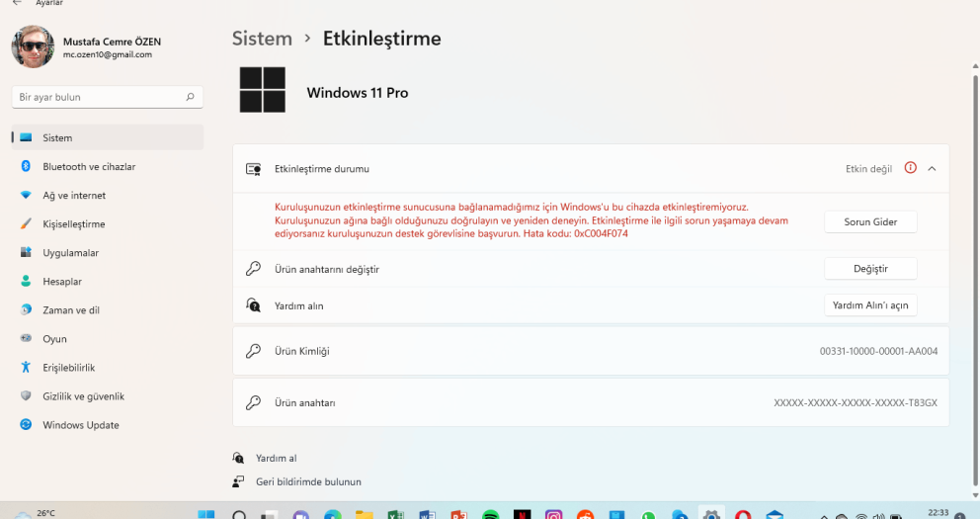Click the Sorun Gider button
The height and width of the screenshot is (519, 980).
(870, 222)
